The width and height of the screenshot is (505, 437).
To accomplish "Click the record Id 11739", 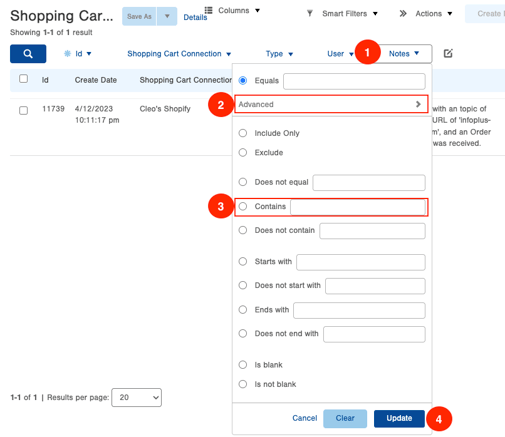I will [53, 109].
